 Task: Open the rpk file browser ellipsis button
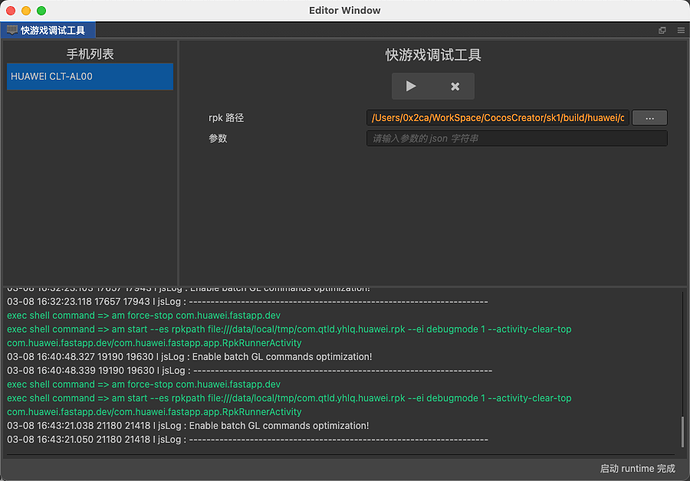650,118
